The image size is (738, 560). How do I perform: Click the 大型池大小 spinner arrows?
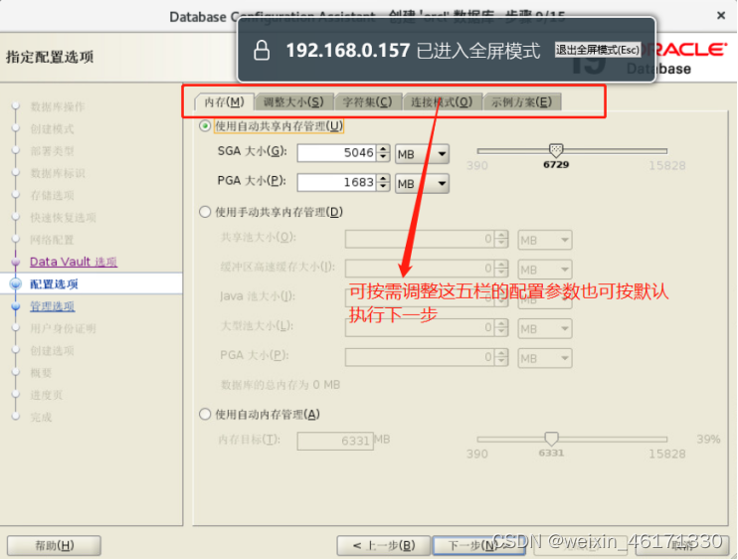[x=501, y=327]
